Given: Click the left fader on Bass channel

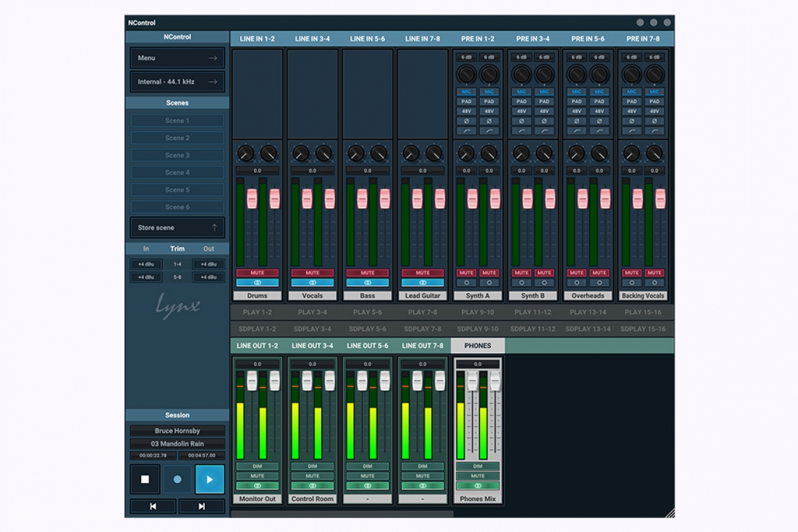Looking at the screenshot, I should [362, 198].
